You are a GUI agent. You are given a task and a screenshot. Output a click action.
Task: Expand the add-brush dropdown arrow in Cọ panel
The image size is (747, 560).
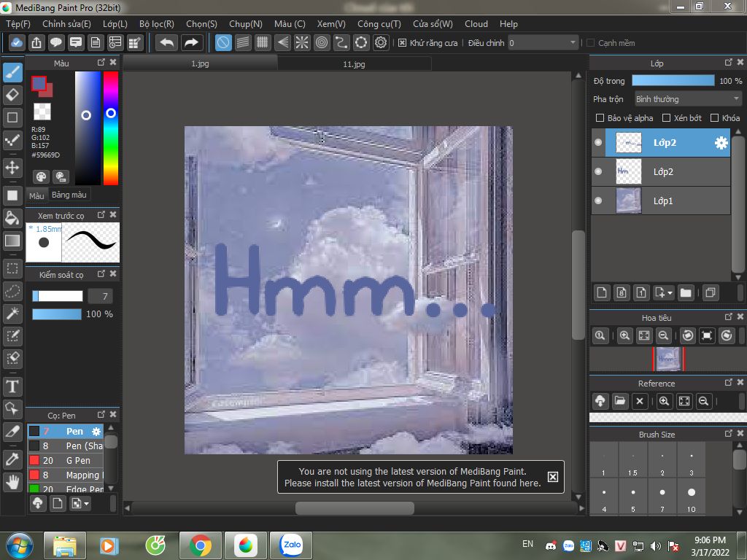86,503
